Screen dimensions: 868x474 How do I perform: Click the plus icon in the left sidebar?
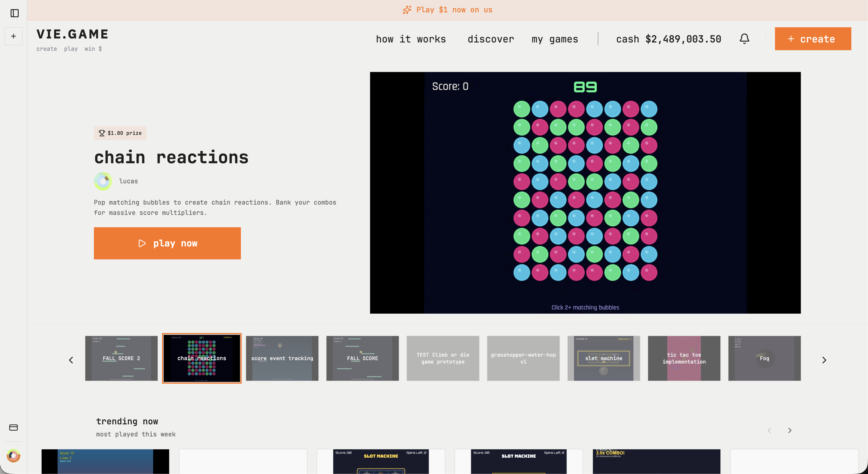[13, 36]
